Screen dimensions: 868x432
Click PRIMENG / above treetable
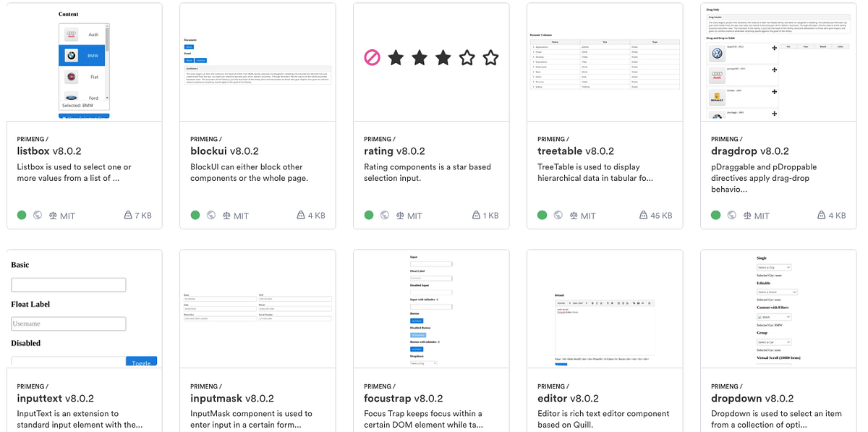(553, 139)
